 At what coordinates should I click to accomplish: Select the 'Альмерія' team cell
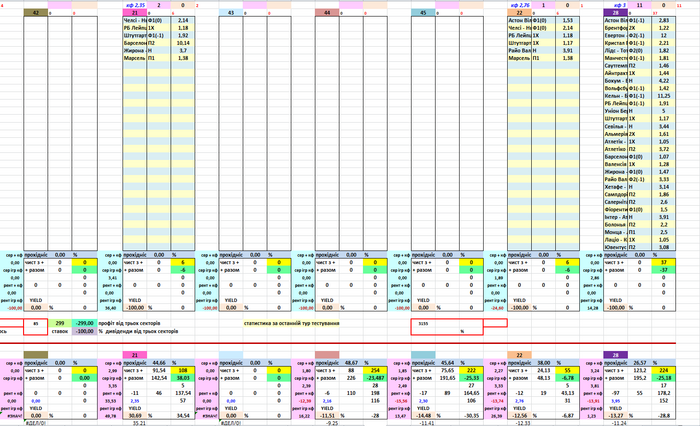click(616, 134)
